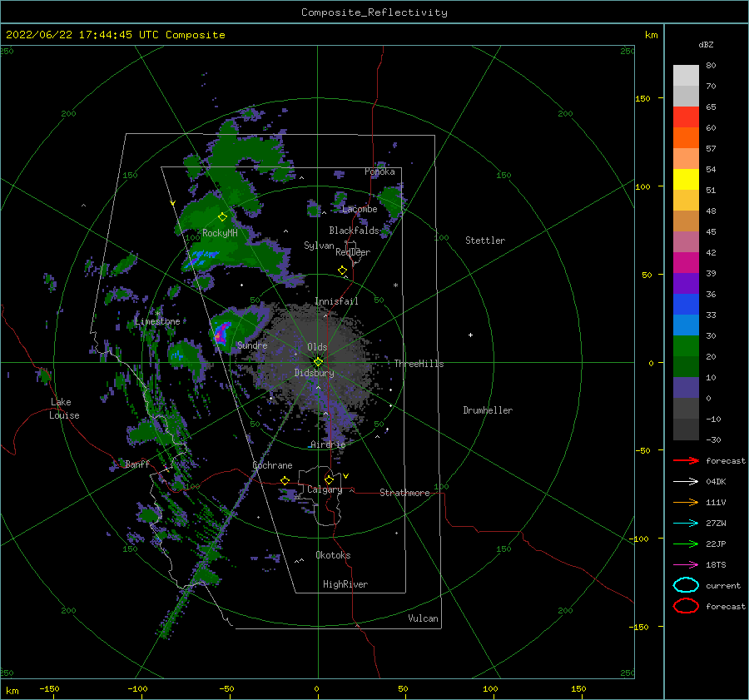Click the Composite_Reflectivity title
749x700 pixels.
tap(374, 12)
